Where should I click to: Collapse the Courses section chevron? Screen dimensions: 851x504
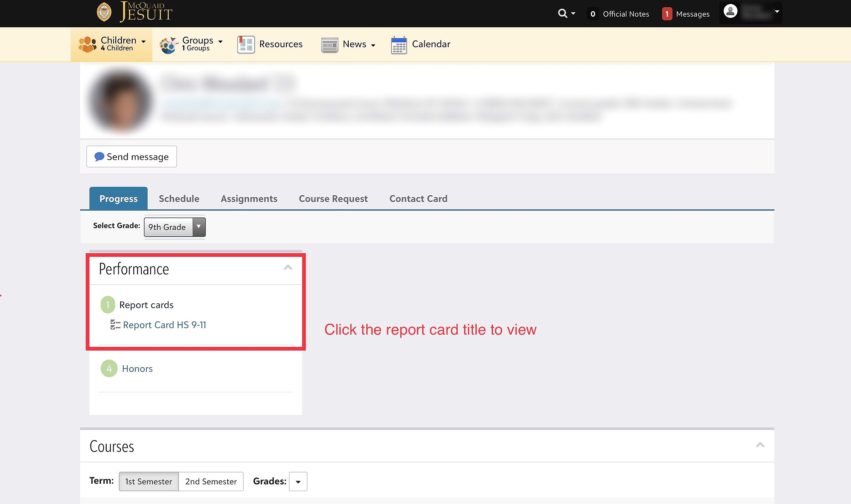click(x=760, y=445)
